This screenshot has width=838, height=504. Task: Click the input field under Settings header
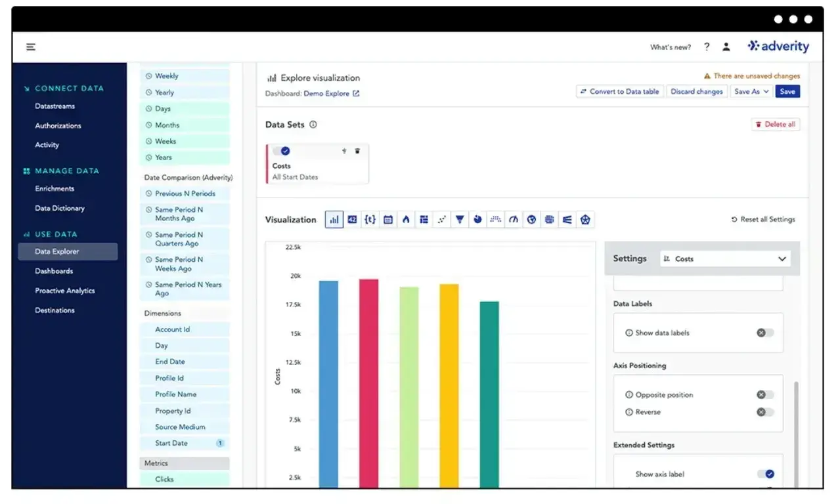coord(698,283)
